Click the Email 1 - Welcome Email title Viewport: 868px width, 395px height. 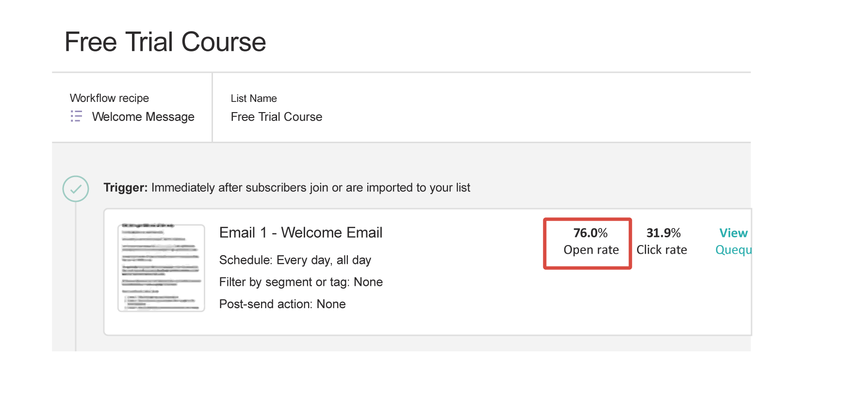[x=301, y=232]
